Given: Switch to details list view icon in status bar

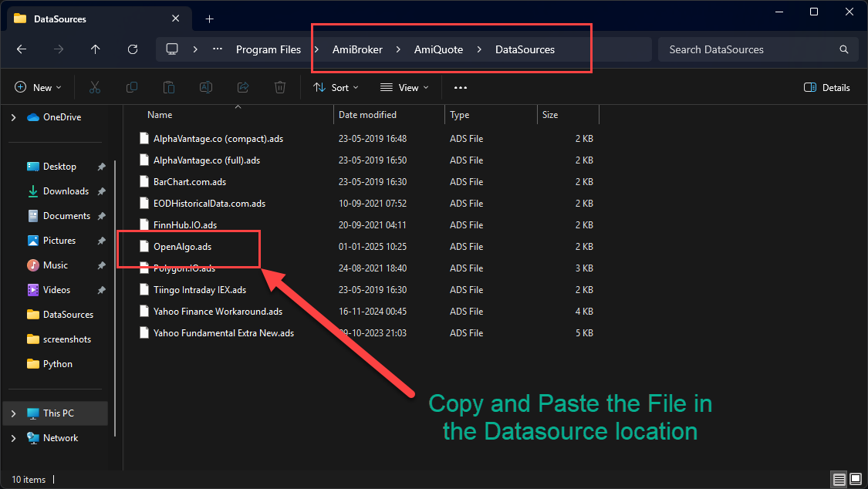Looking at the screenshot, I should point(839,479).
